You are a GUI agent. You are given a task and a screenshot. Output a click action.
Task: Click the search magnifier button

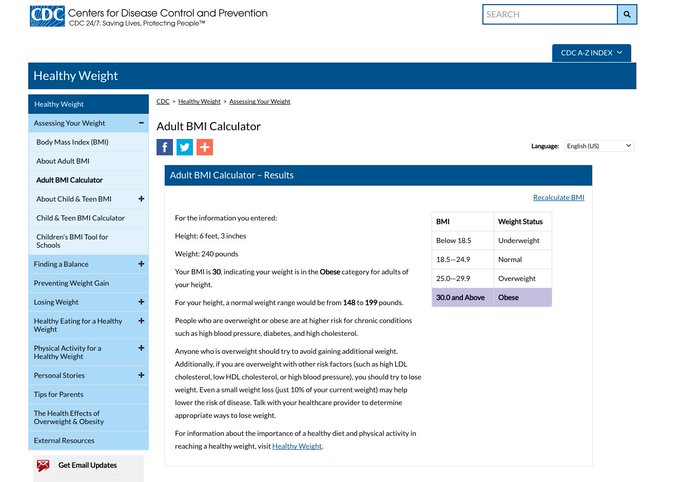point(627,14)
